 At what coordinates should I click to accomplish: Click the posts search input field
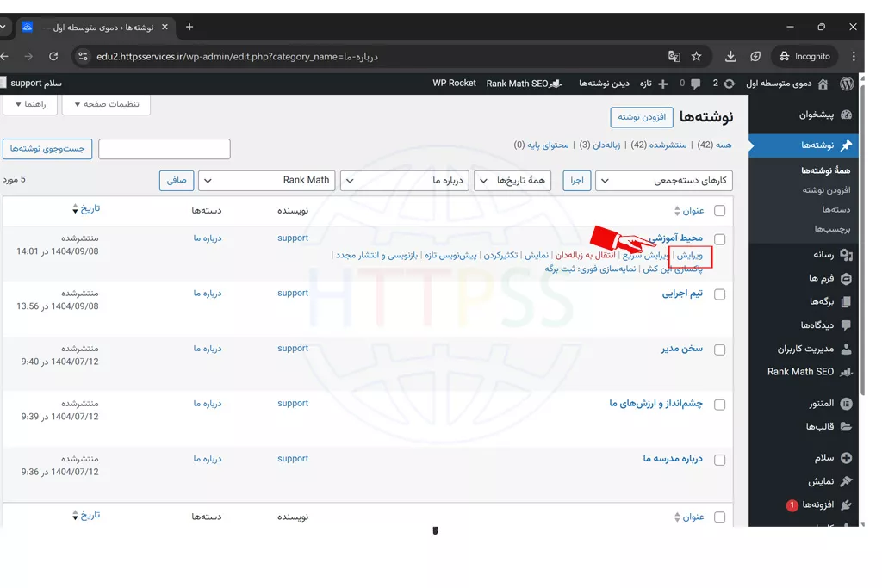click(165, 149)
